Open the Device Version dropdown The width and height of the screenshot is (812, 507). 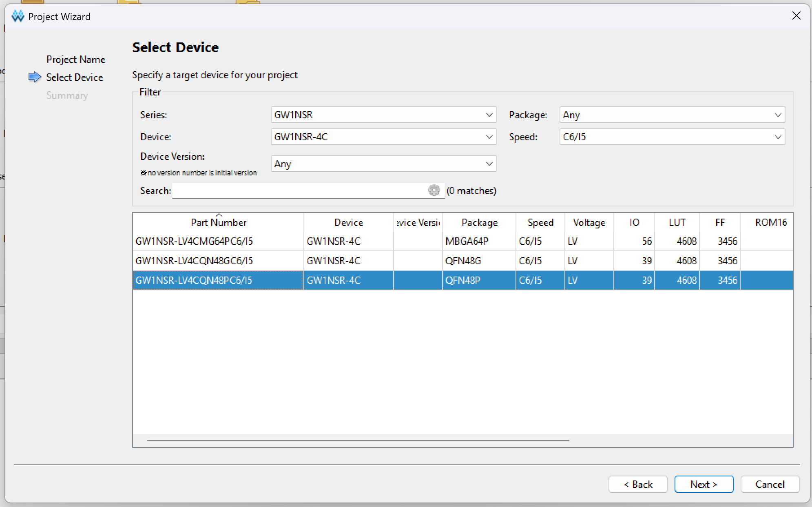coord(383,164)
